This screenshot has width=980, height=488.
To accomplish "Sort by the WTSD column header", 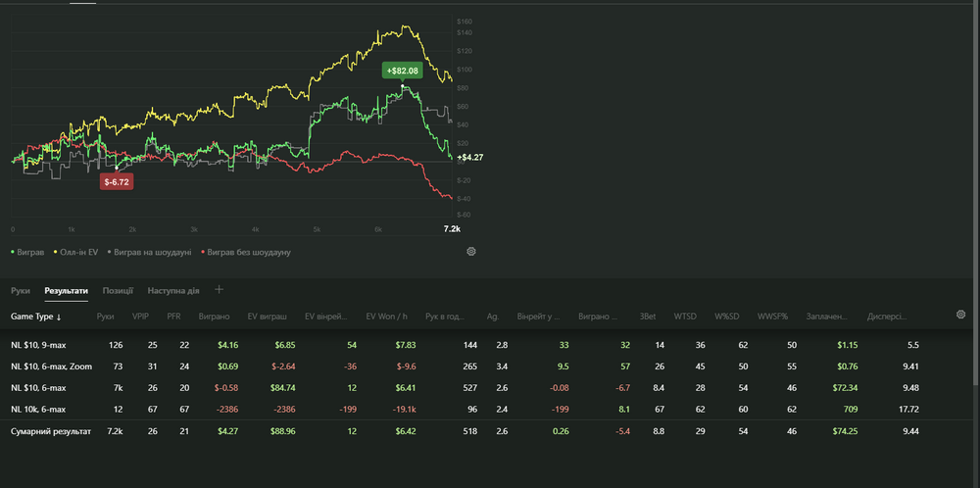I will tap(685, 317).
